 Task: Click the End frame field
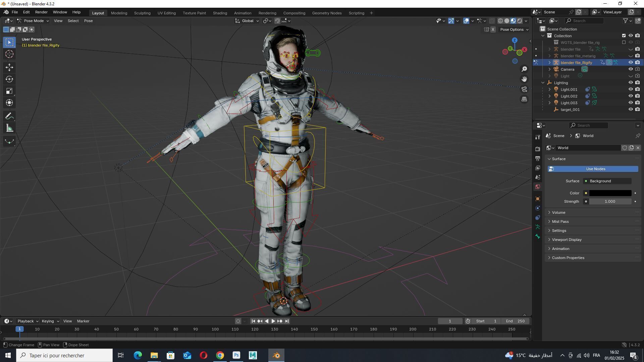tap(515, 321)
